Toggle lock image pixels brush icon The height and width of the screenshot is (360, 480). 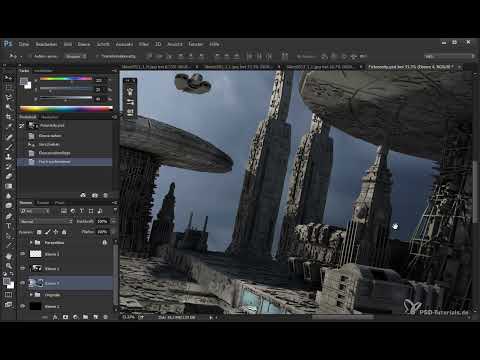click(x=48, y=232)
